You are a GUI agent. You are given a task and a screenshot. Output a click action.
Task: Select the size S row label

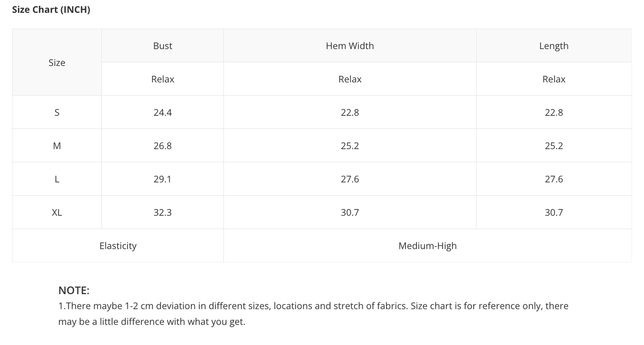(57, 112)
